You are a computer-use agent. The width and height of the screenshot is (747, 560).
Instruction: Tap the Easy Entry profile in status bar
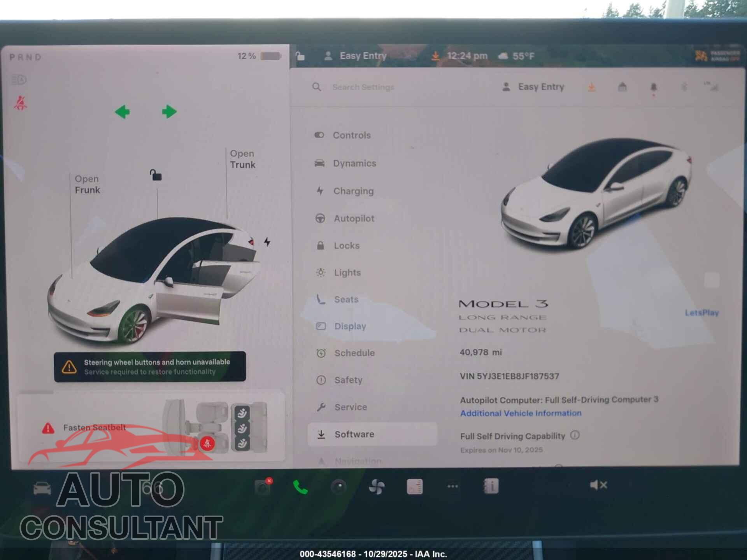[355, 56]
